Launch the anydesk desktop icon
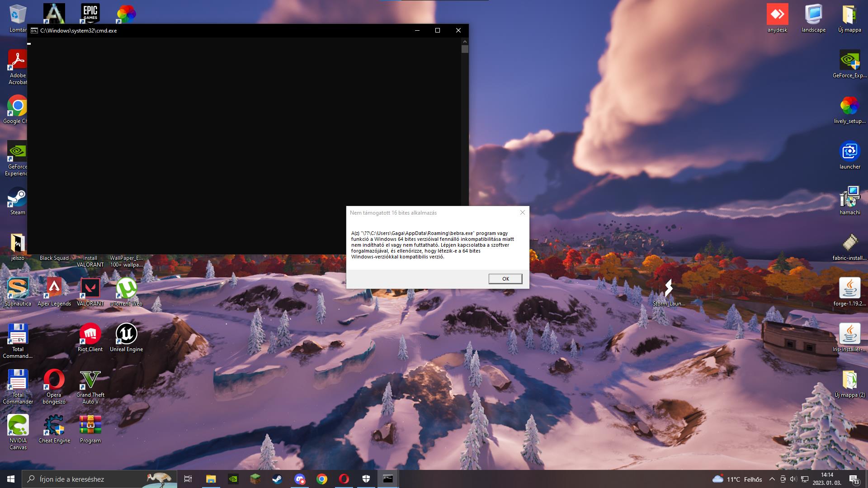Viewport: 868px width, 488px height. 777,15
